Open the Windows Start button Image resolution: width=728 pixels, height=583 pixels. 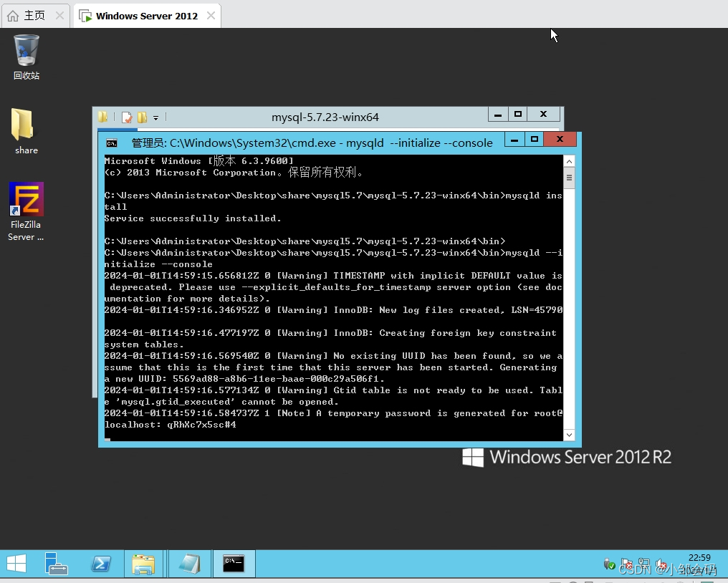coord(16,564)
